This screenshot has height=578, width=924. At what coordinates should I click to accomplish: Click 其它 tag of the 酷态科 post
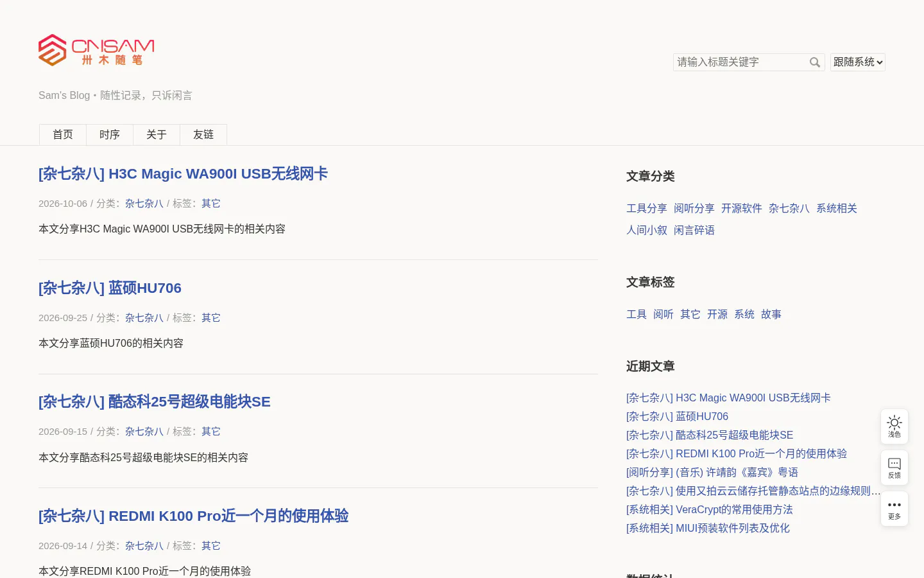click(211, 432)
